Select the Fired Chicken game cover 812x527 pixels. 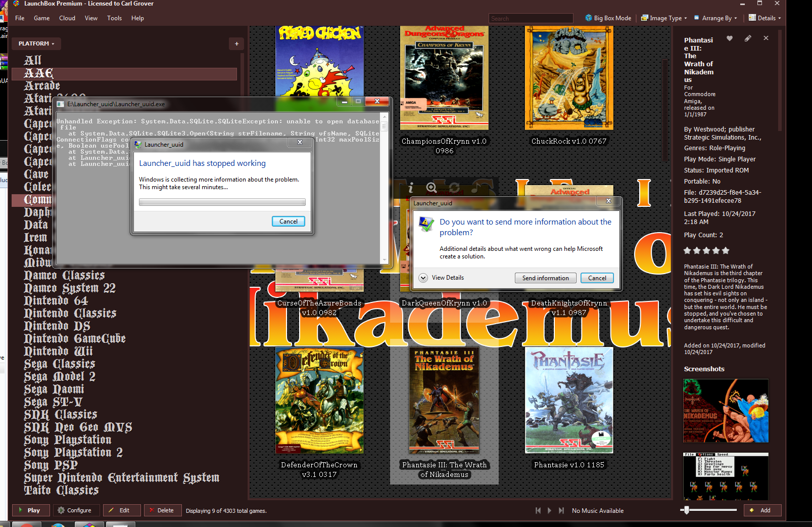pos(319,61)
